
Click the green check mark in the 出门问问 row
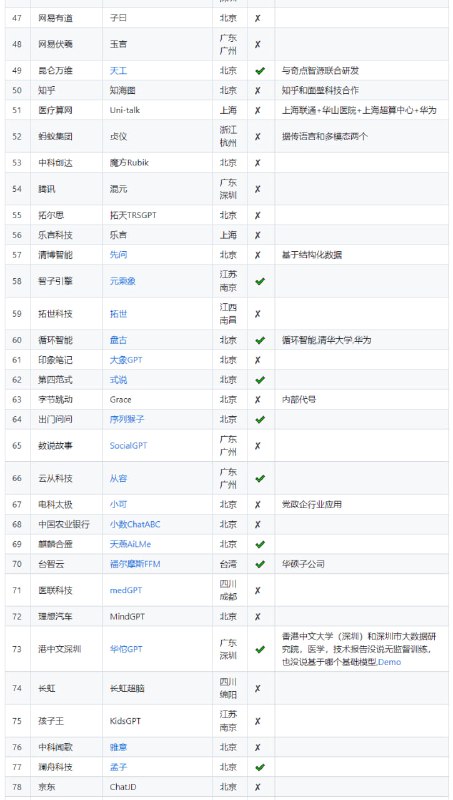pos(260,419)
